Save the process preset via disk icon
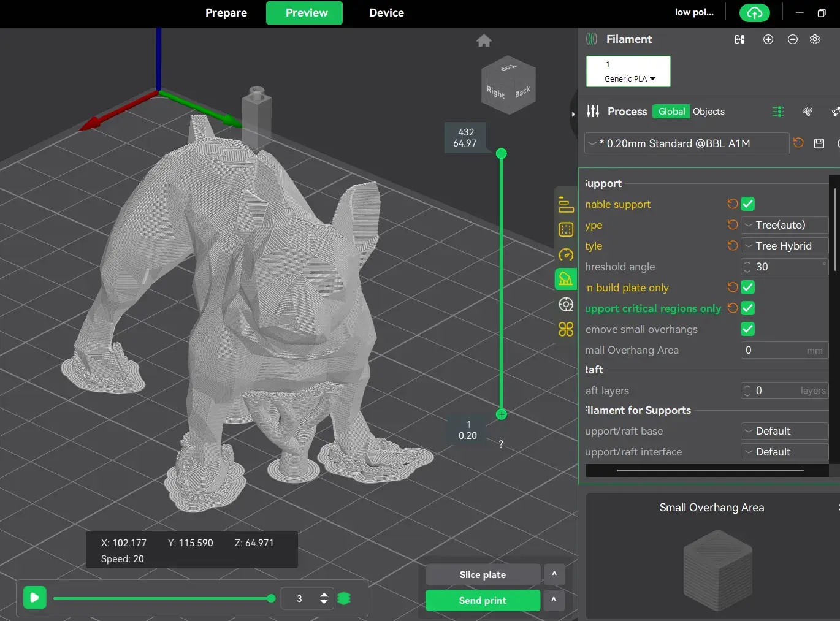The image size is (840, 621). [819, 143]
